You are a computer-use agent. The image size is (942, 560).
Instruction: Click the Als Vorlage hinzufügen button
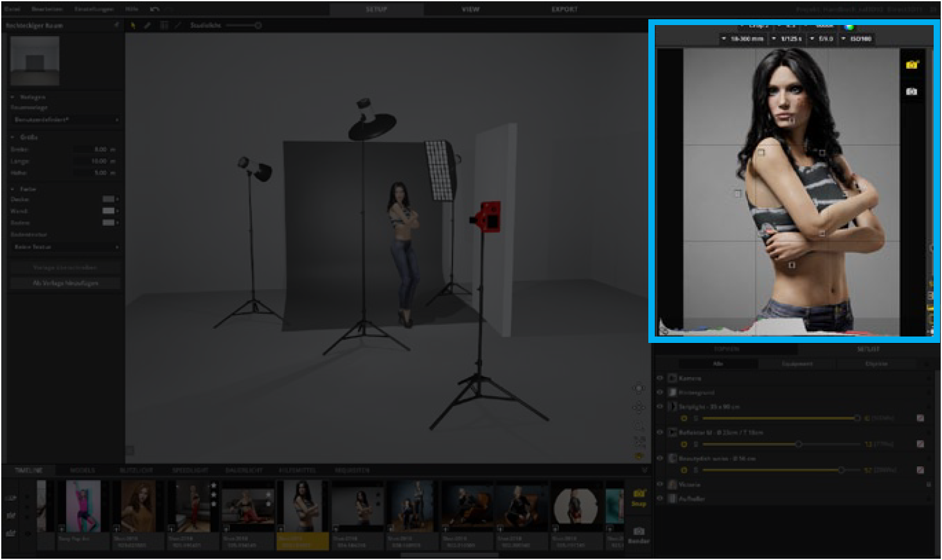(66, 283)
